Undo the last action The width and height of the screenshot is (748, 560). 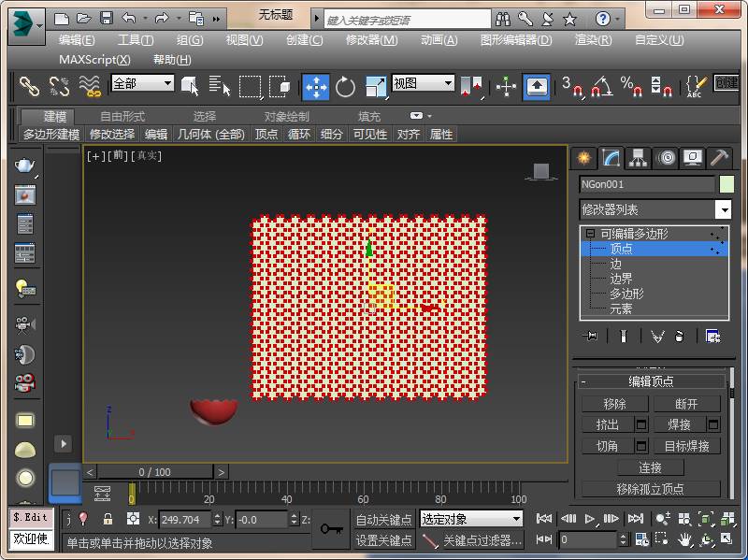click(x=129, y=19)
